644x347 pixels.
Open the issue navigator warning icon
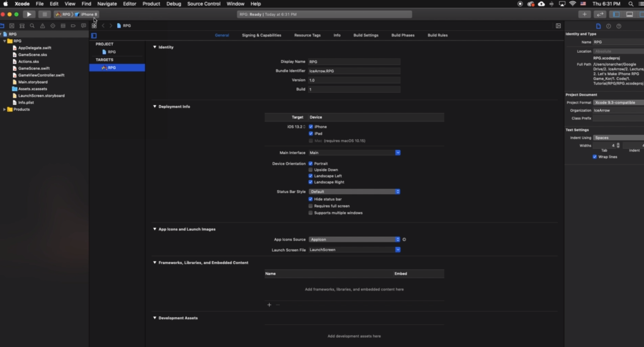tap(42, 26)
